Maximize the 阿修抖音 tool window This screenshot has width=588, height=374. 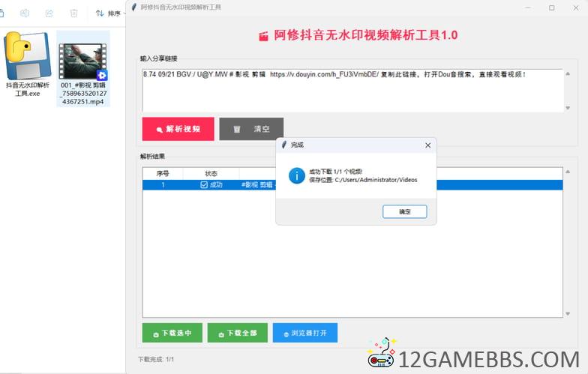(x=552, y=7)
